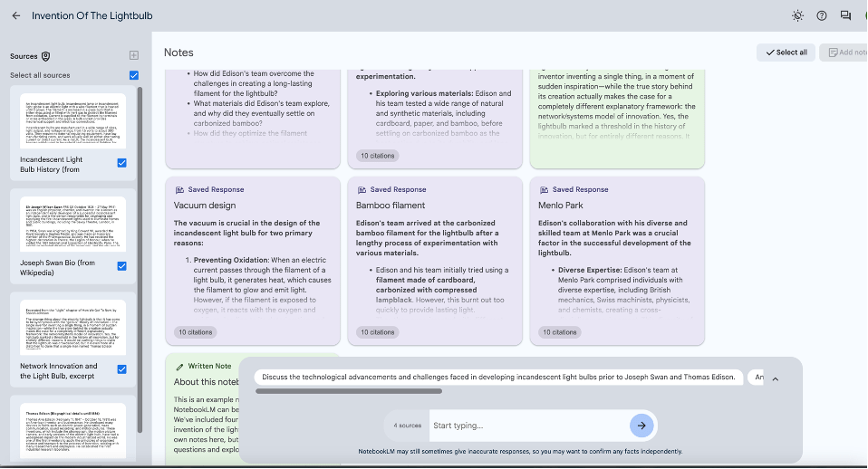Uncheck the Incandescent Light Bulb History source

(x=121, y=163)
